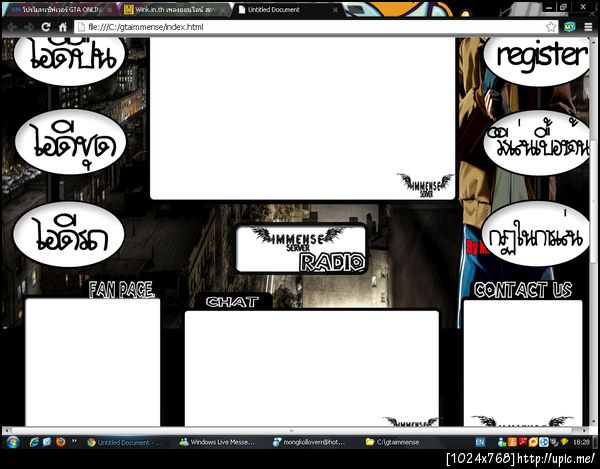Click the CHAT tab label
Screen dimensions: 600x469
click(232, 302)
